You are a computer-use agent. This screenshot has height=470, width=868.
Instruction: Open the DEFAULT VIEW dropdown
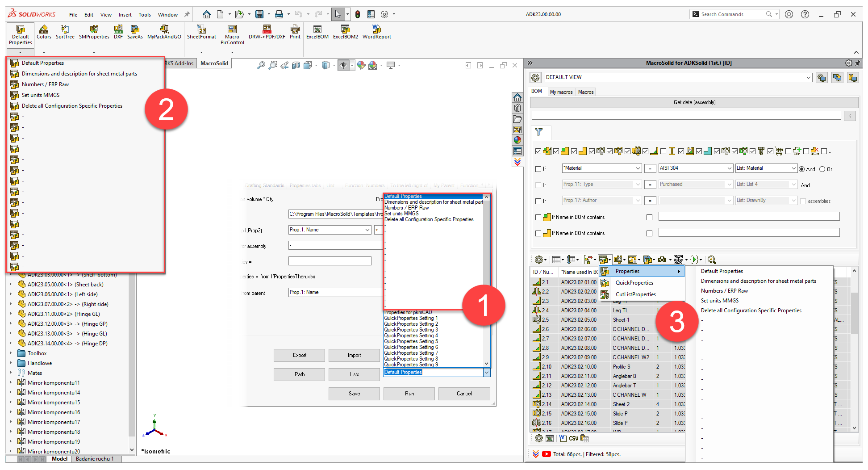[809, 77]
